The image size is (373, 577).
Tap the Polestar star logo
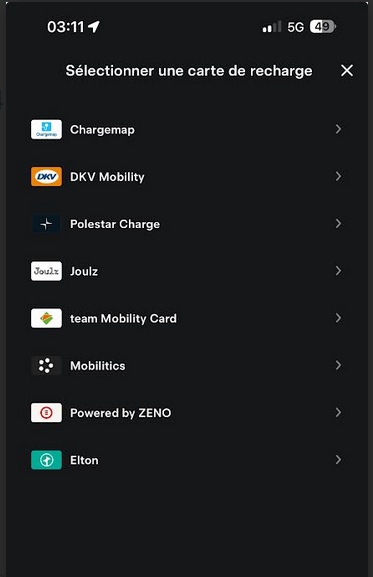click(46, 224)
